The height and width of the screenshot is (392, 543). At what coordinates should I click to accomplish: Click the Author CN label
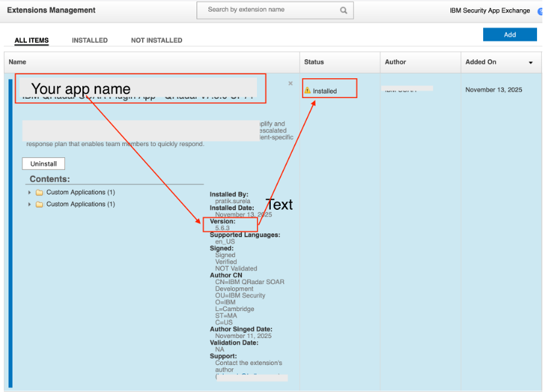point(225,275)
